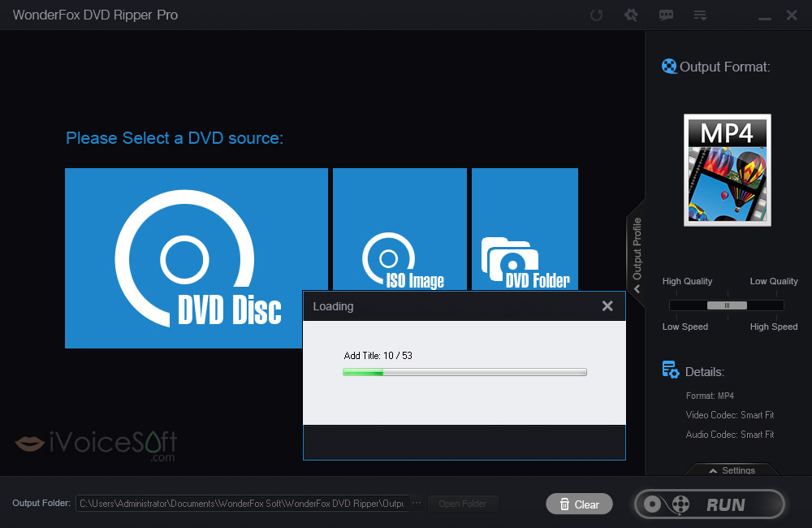Click the Add Title loading progress bar
The height and width of the screenshot is (528, 812).
coord(464,372)
